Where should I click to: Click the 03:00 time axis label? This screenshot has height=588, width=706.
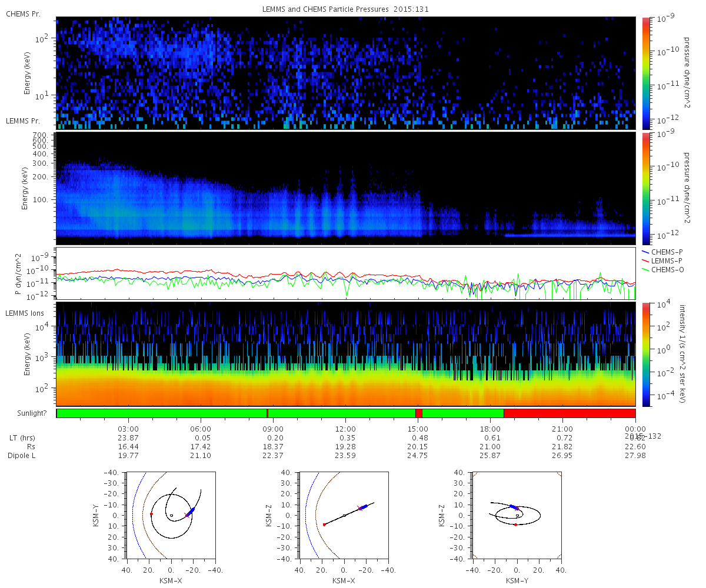(x=128, y=429)
